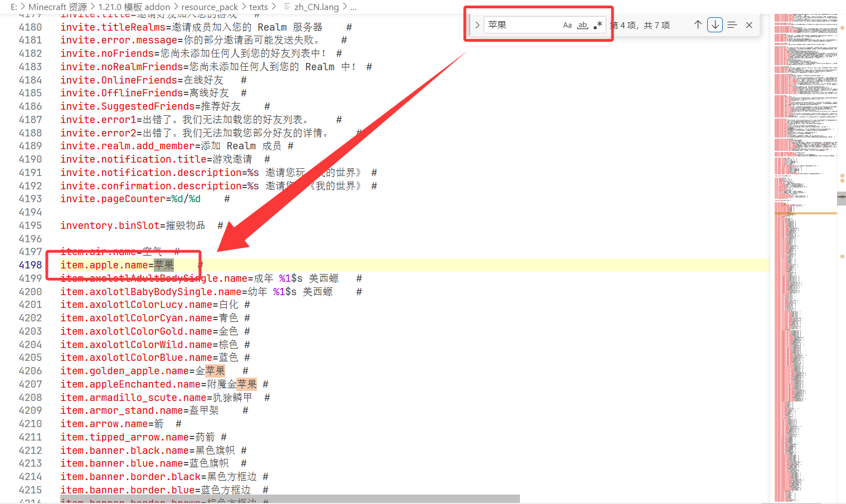This screenshot has width=846, height=504.
Task: Toggle Match Whole Word option
Action: click(x=582, y=25)
